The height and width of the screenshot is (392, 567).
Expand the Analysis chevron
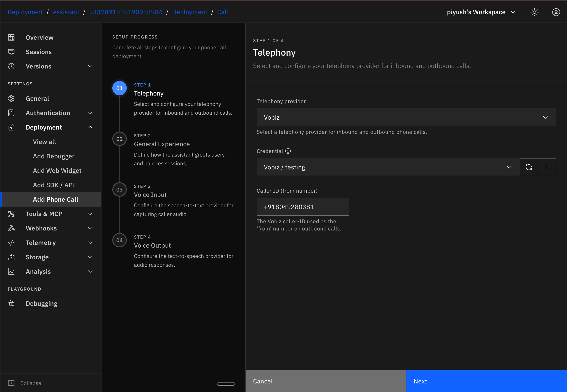tap(90, 271)
